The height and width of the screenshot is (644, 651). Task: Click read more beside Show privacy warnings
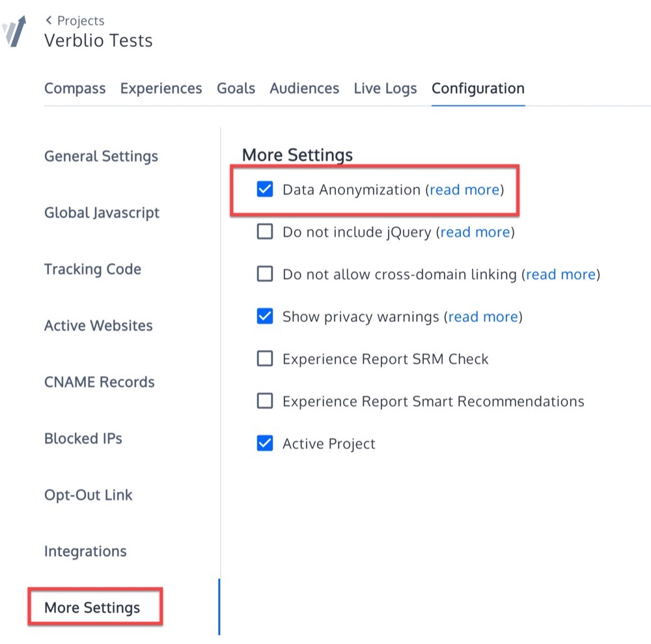(x=483, y=316)
